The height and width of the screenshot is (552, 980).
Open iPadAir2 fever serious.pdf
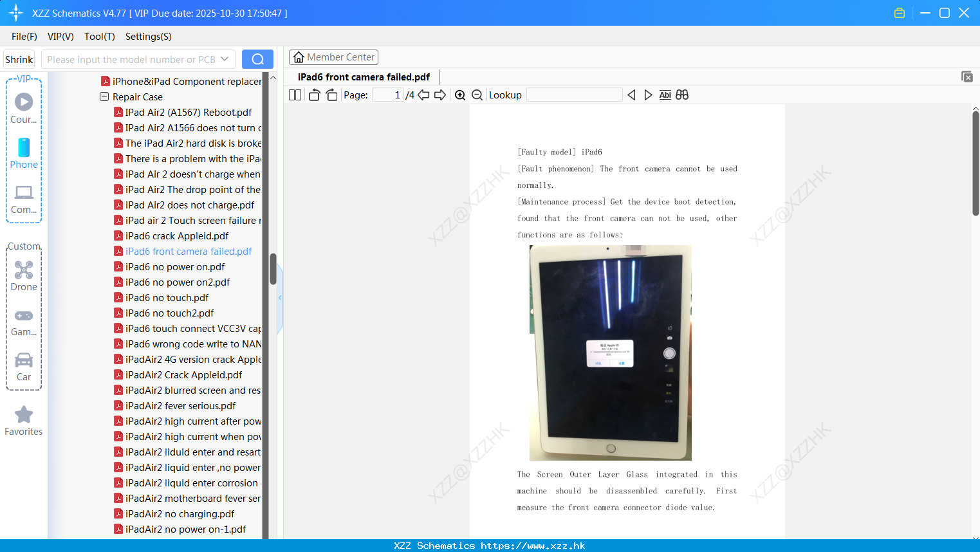point(180,405)
